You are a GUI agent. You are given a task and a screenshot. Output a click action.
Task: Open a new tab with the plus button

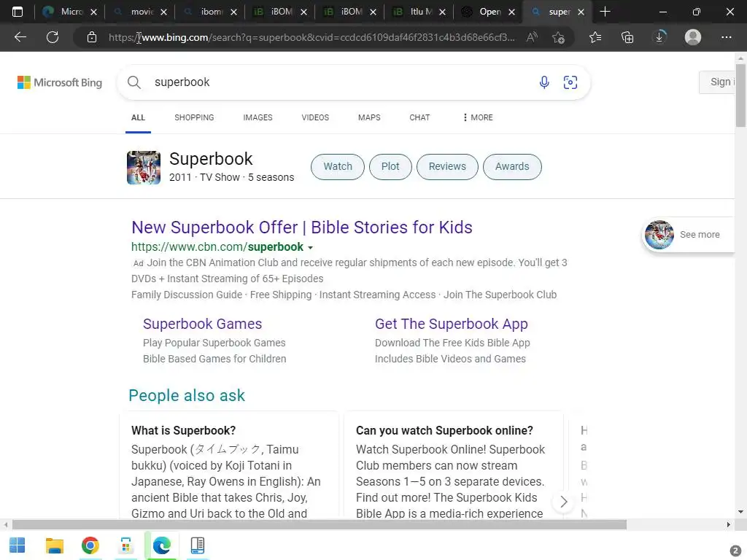tap(605, 12)
